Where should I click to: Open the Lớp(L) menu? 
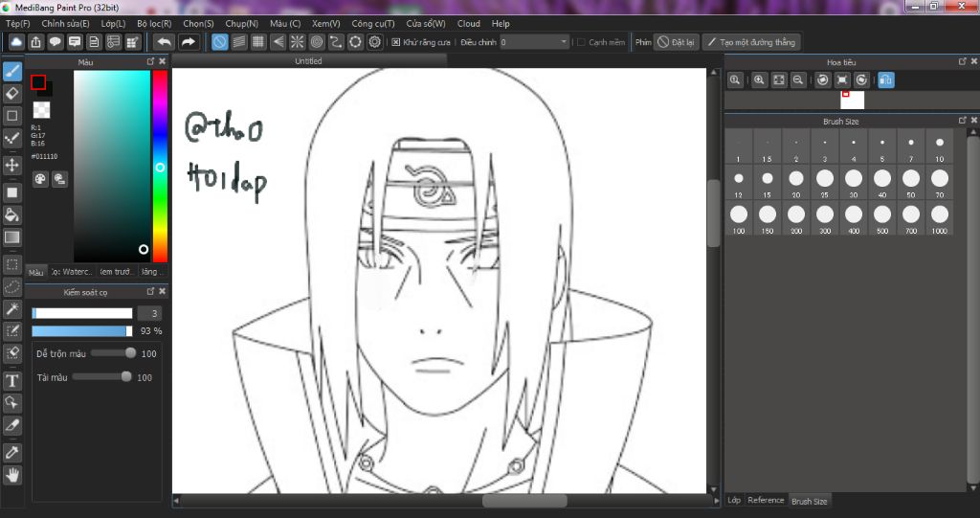click(x=113, y=23)
